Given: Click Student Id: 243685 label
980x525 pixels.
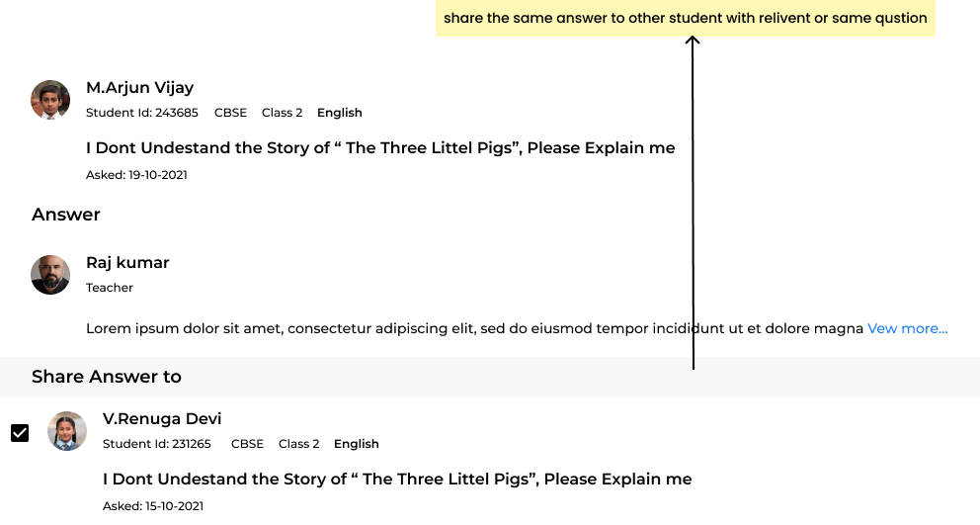Looking at the screenshot, I should [x=142, y=114].
